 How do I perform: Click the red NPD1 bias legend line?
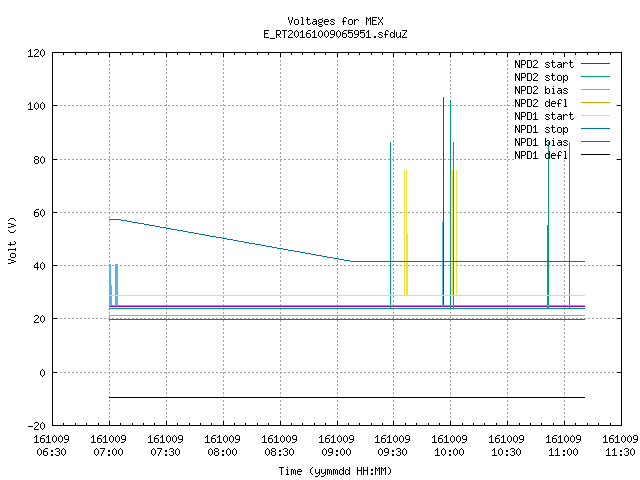tap(595, 142)
